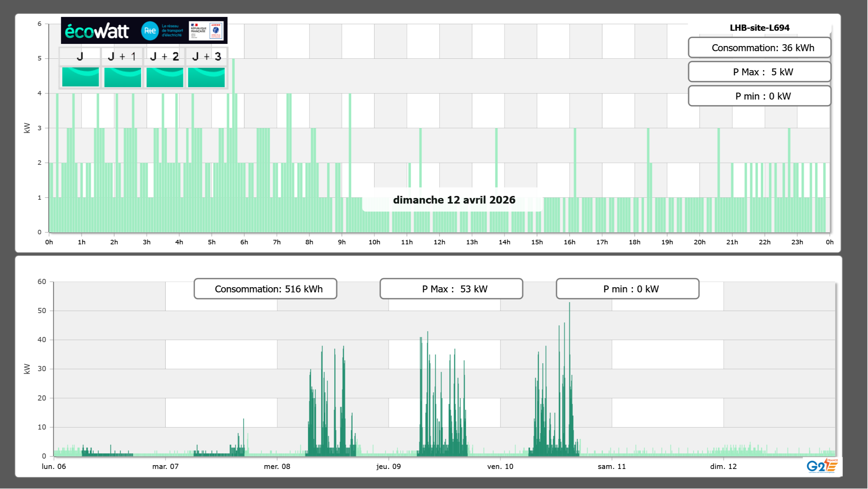Click daily Consommation: 36 kWh box
868x489 pixels.
[759, 48]
